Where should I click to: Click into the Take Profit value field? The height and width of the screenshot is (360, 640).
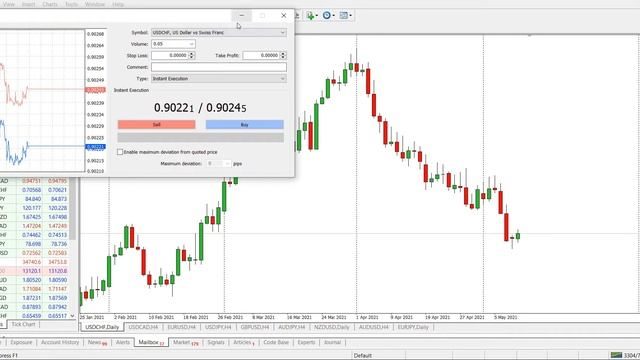(x=261, y=56)
